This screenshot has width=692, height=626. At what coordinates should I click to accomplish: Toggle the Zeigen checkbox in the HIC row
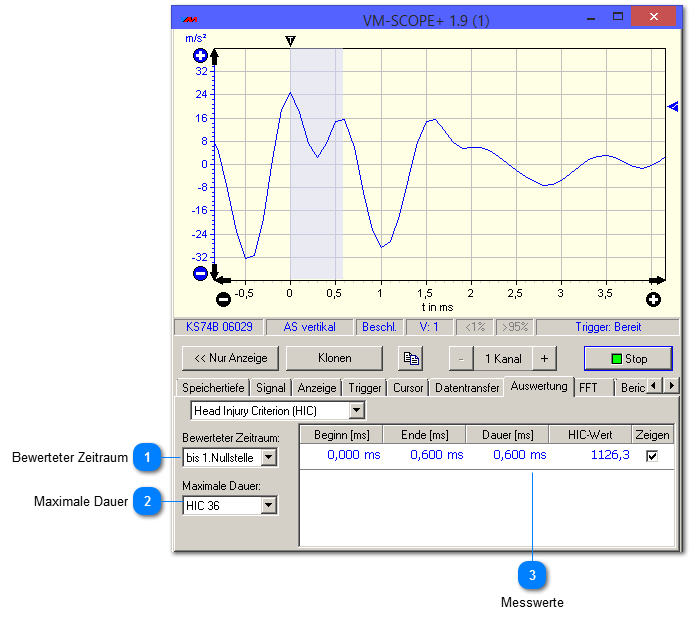point(652,455)
